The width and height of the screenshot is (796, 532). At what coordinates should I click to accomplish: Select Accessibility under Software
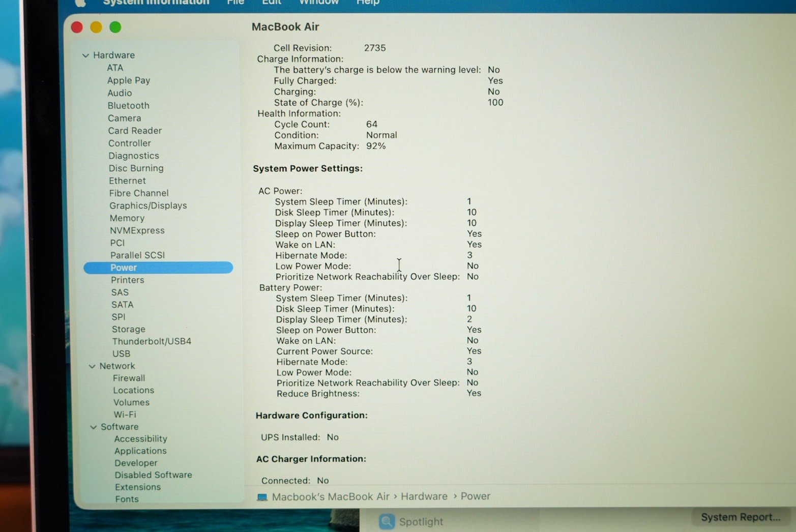[x=140, y=439]
